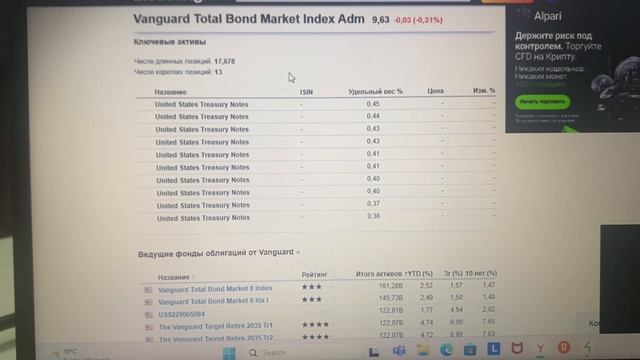Click the 10-year value 7,65
Image resolution: width=640 pixels, height=360 pixels.
coord(489,322)
